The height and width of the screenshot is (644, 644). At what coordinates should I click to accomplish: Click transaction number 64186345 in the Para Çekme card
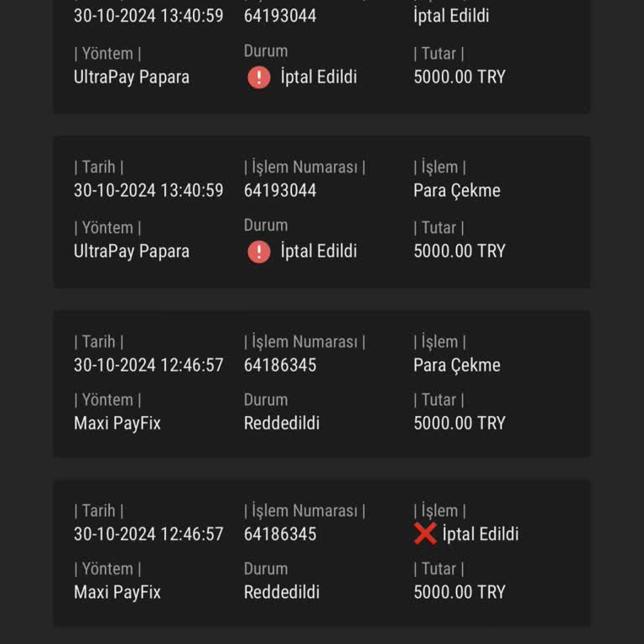280,366
